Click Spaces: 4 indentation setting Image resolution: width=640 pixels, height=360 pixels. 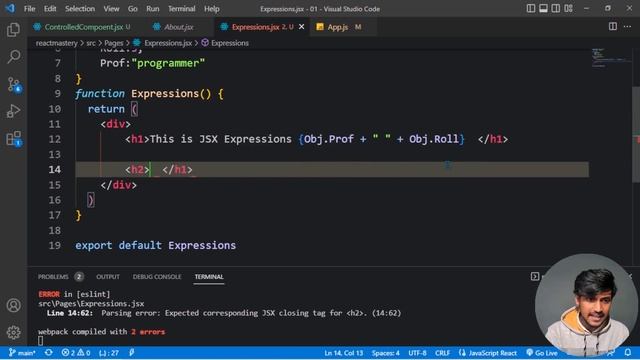coord(386,353)
